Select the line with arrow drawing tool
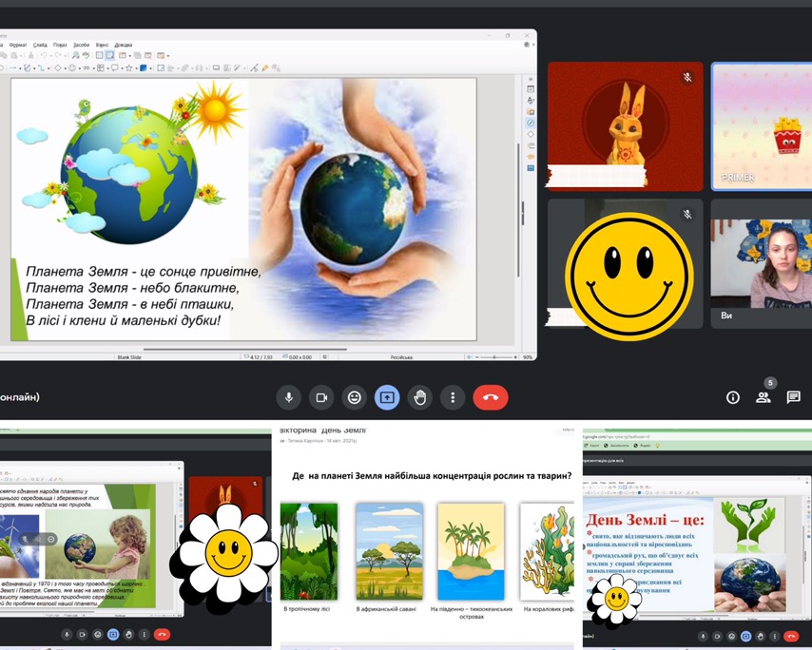 coord(13,67)
